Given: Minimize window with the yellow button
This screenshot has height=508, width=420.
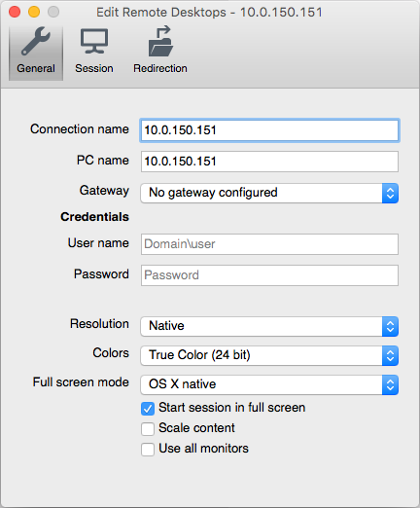Looking at the screenshot, I should tap(34, 12).
